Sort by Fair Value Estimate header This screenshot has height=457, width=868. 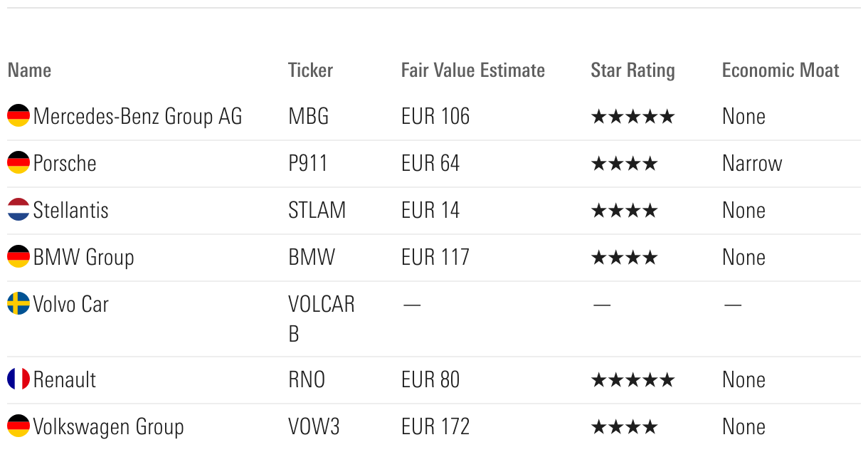[x=473, y=70]
